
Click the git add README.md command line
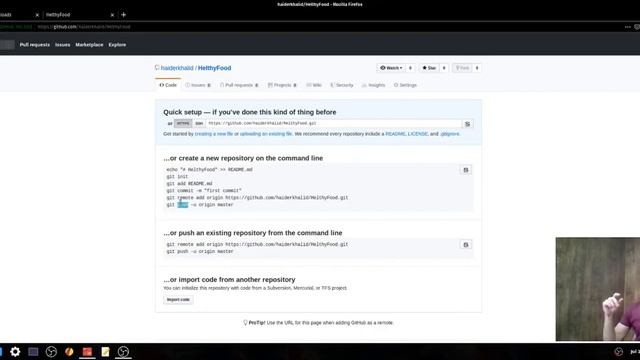click(189, 184)
